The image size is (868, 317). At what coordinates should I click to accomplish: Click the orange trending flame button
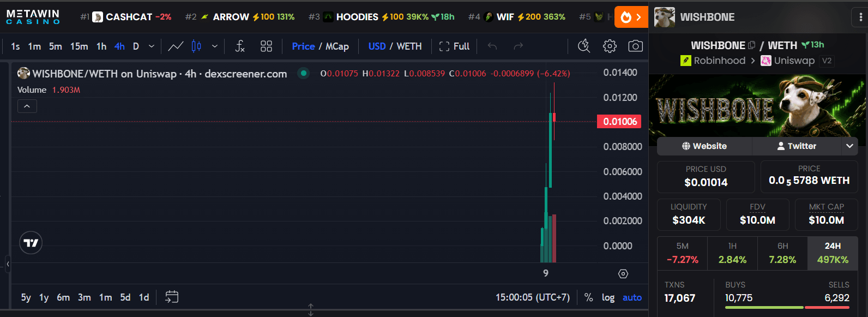tap(631, 17)
